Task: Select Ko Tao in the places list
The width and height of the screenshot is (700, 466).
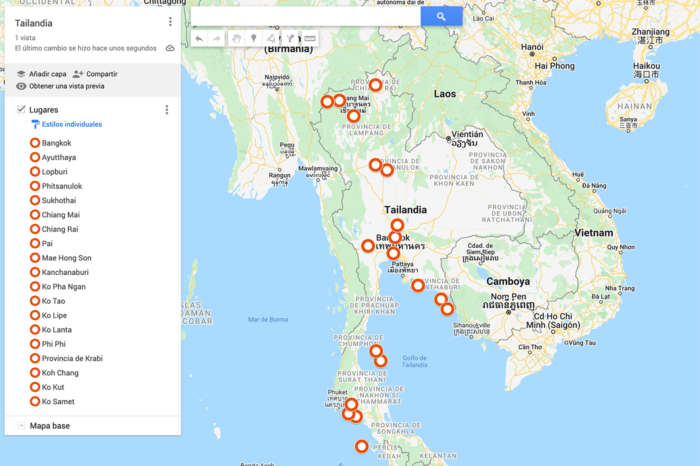Action: click(x=54, y=301)
